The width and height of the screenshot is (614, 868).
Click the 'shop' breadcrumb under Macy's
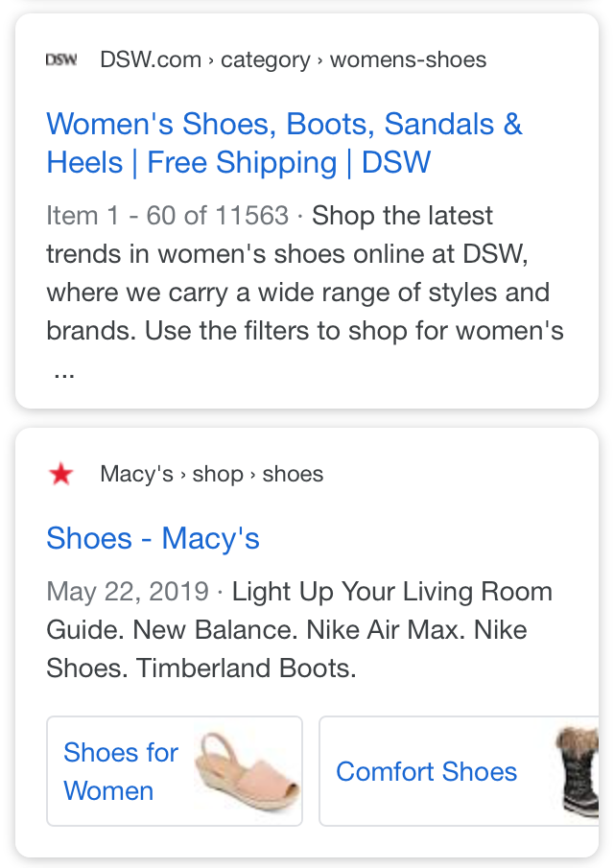point(218,475)
